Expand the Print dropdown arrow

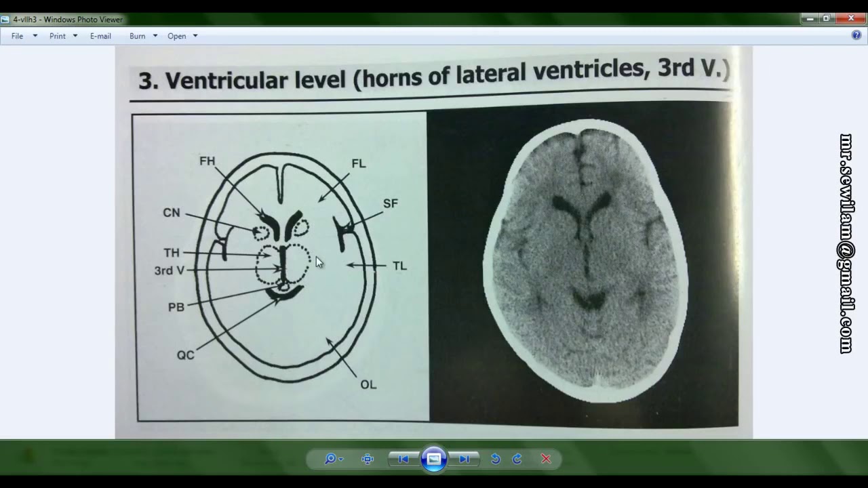(x=75, y=36)
